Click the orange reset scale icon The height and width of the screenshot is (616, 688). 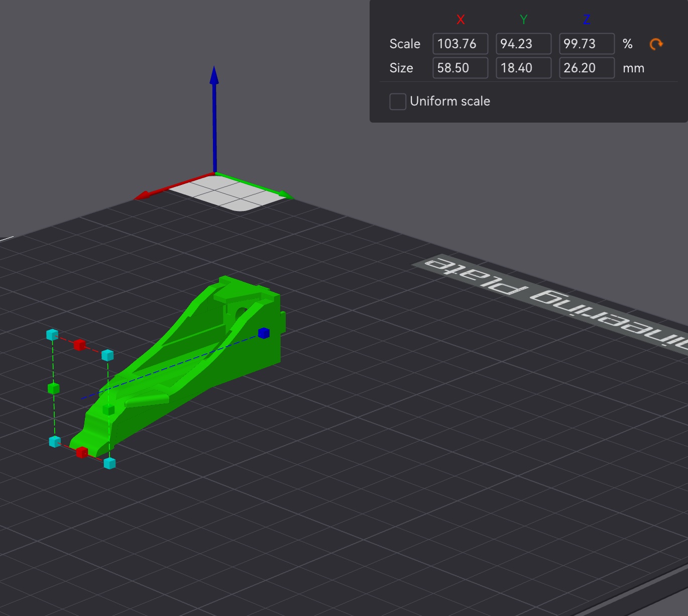[x=656, y=44]
